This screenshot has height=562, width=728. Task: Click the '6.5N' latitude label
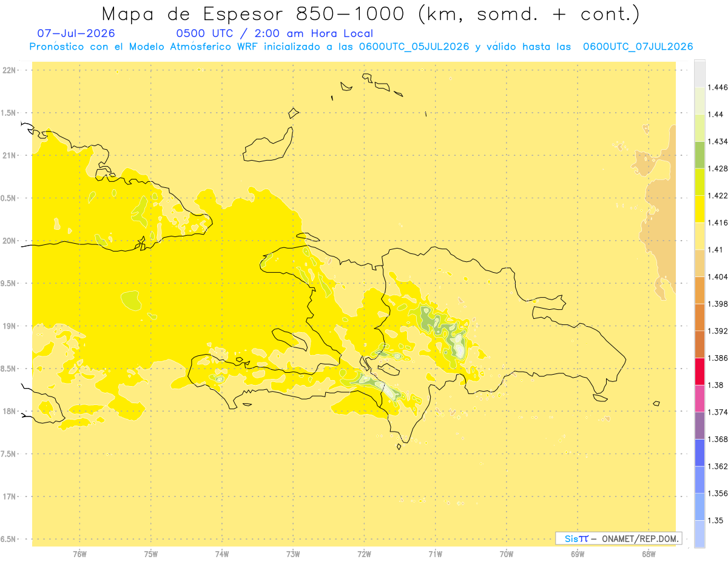(8, 539)
